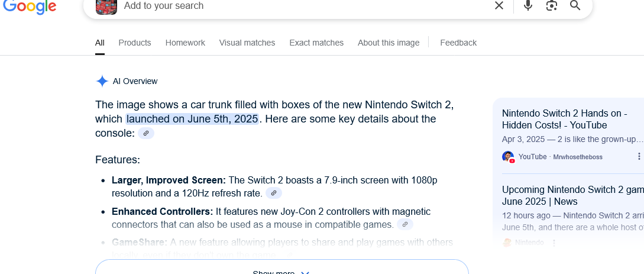This screenshot has width=644, height=274.
Task: Go to the About this image tab
Action: (x=389, y=43)
